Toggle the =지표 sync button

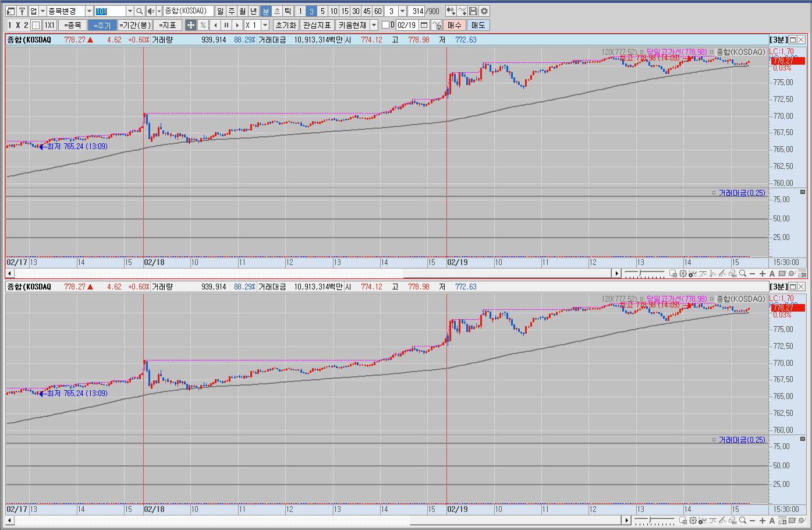(168, 25)
